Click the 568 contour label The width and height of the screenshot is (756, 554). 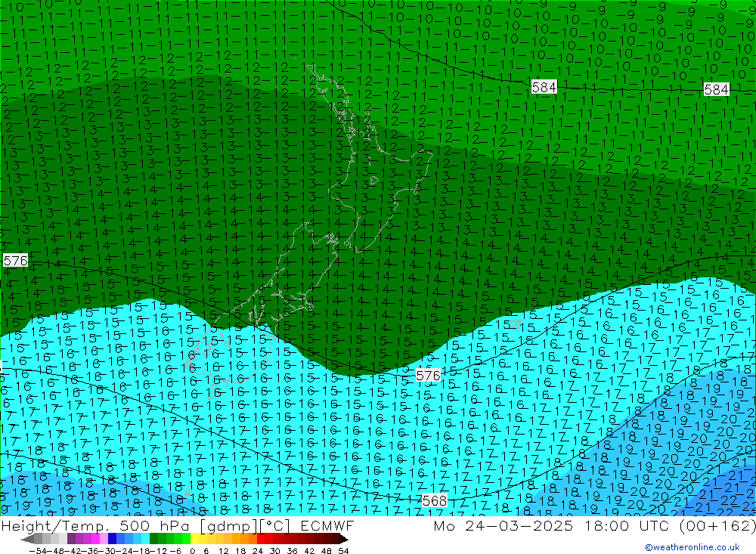tap(434, 501)
